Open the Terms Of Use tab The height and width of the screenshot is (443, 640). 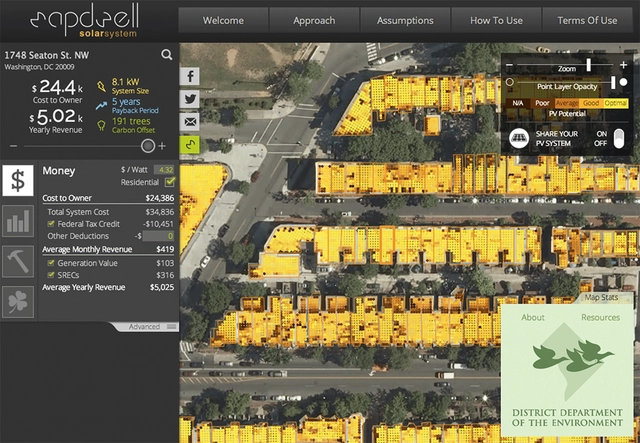point(587,20)
